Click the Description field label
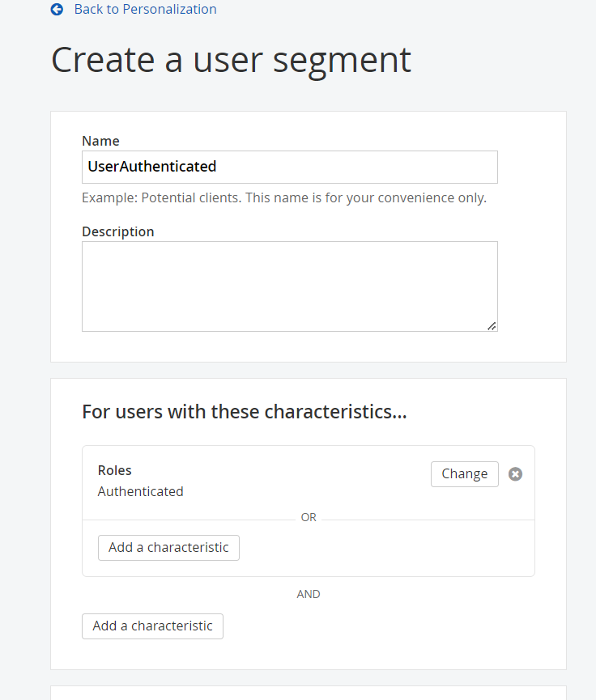This screenshot has height=700, width=596. pos(118,231)
